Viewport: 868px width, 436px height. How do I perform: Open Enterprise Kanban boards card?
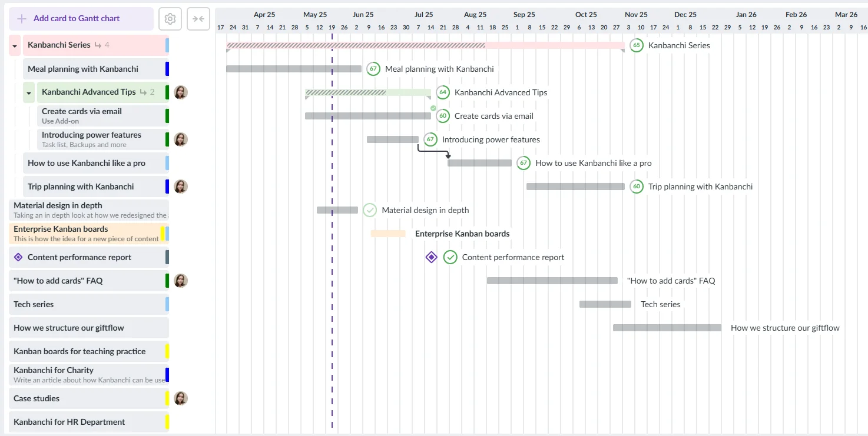pyautogui.click(x=89, y=234)
